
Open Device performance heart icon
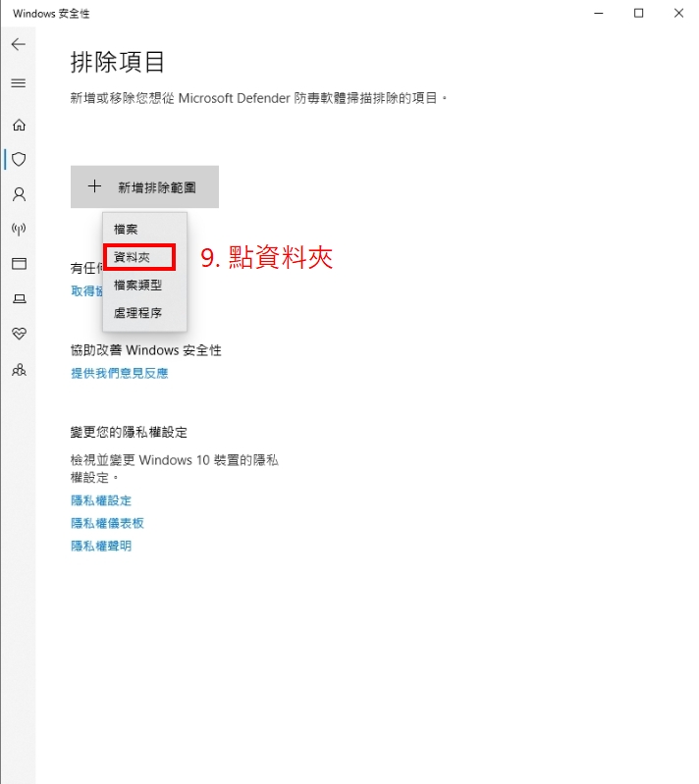coord(19,334)
